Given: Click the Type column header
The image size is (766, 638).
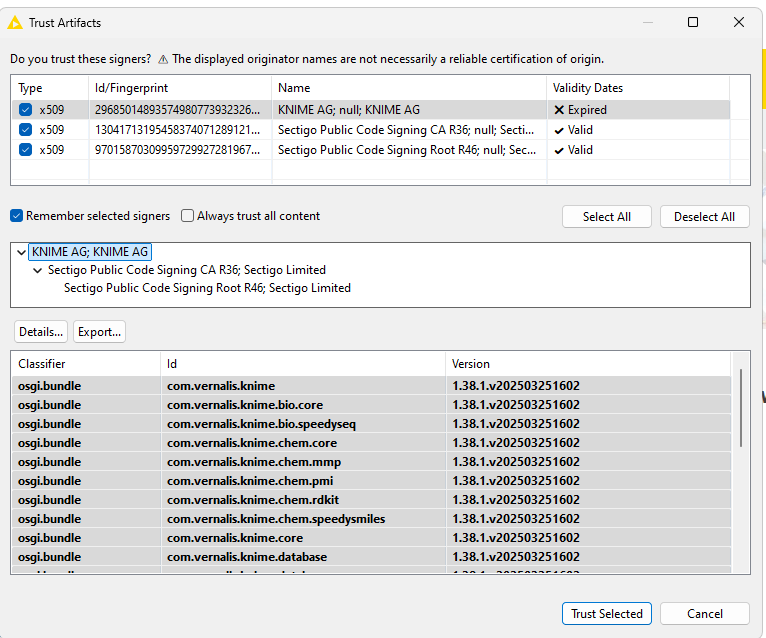Looking at the screenshot, I should [50, 88].
